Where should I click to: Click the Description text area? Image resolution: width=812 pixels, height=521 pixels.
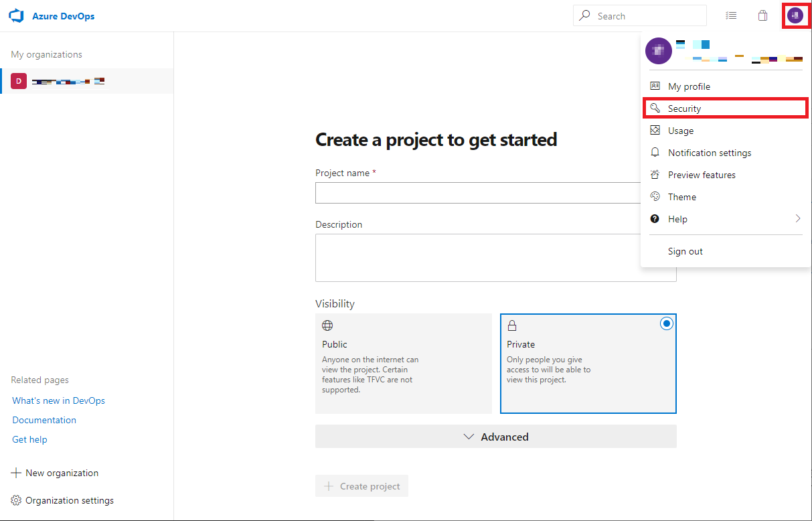(x=496, y=258)
